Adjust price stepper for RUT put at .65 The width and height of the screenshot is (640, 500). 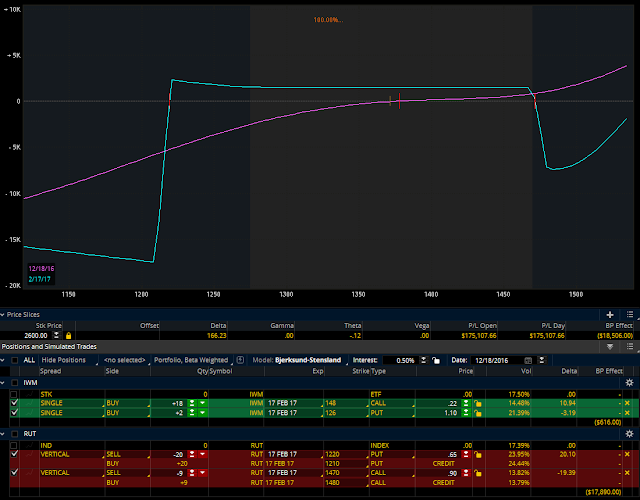tap(466, 454)
